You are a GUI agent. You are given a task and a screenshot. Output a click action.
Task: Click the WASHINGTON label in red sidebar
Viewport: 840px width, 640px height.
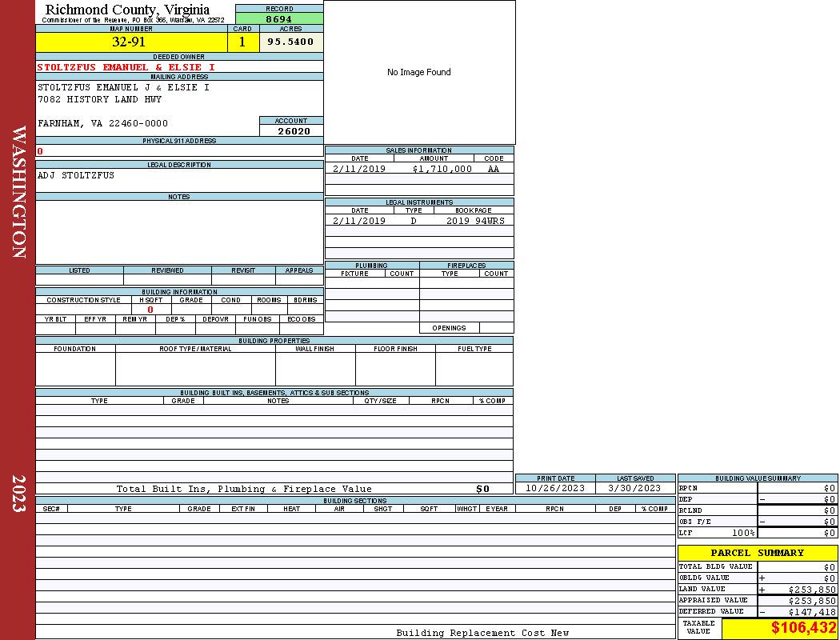[x=18, y=191]
